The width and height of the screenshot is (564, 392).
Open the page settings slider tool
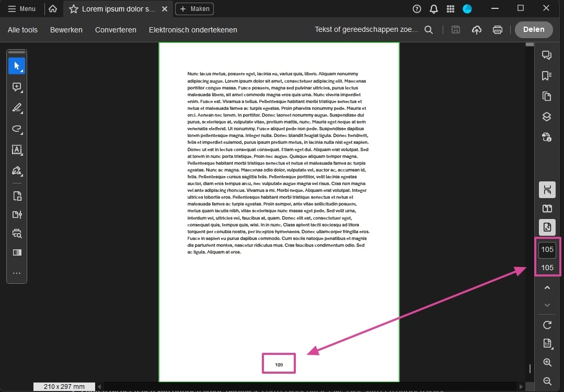(x=17, y=215)
